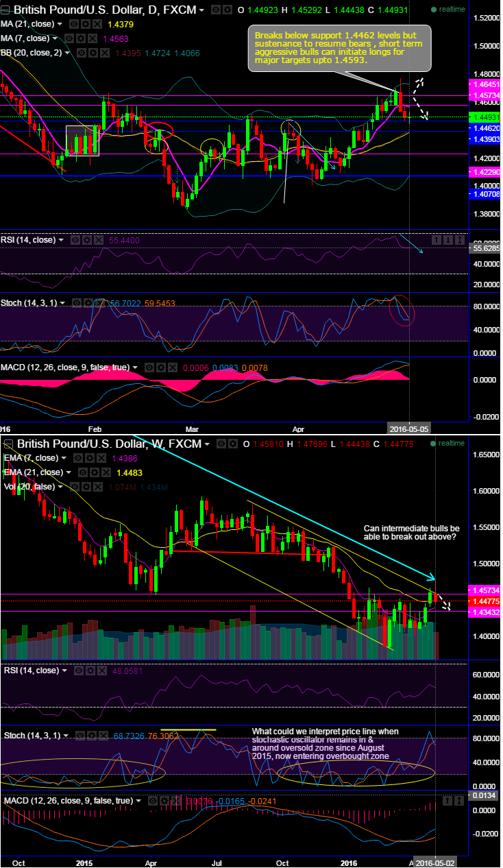Expand daily RSI (14, close) dropdown arrow

pyautogui.click(x=61, y=240)
